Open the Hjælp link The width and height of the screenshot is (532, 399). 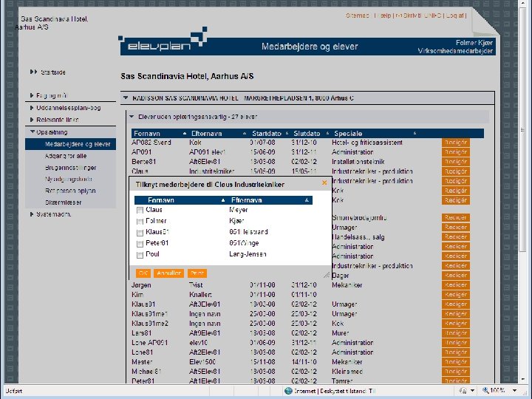[x=384, y=16]
